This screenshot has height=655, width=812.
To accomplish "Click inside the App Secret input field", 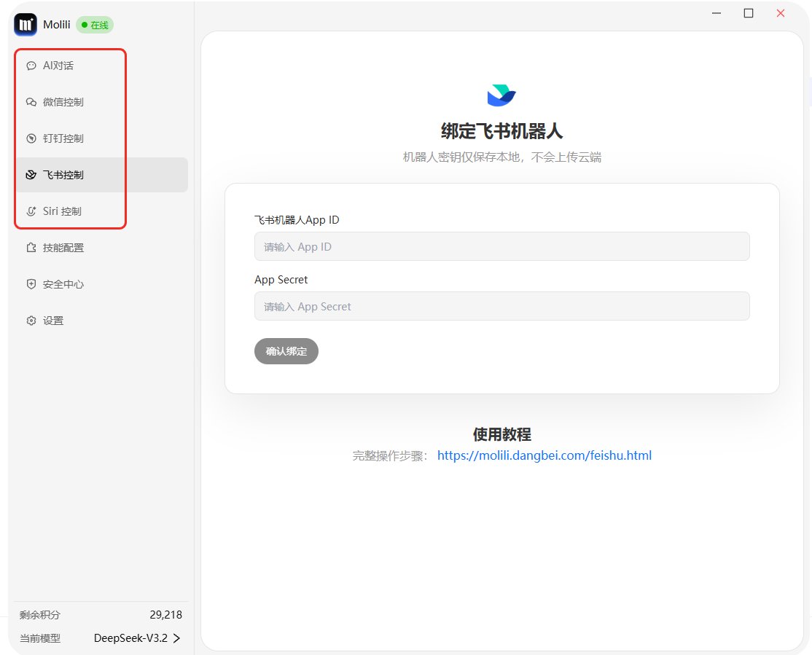I will (x=501, y=306).
